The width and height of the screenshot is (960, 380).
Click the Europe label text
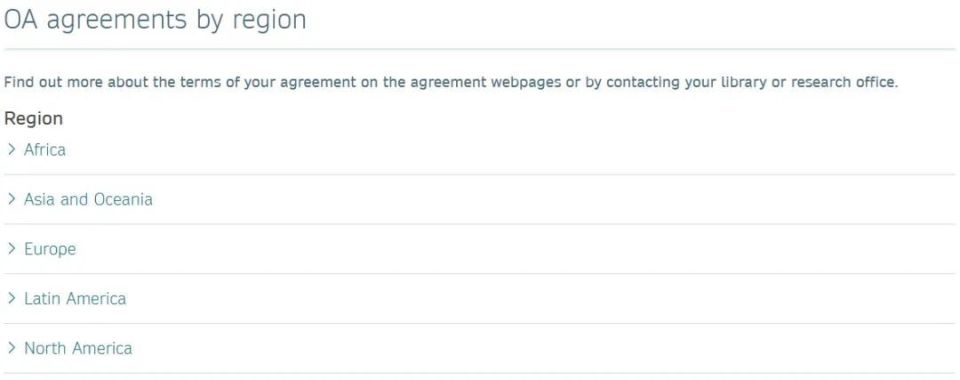point(50,249)
